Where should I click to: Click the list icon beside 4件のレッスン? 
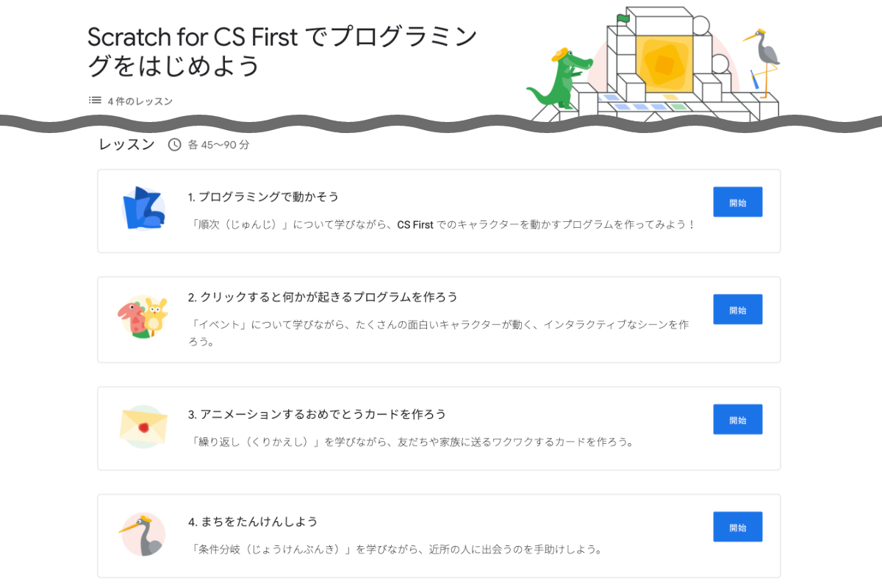point(93,100)
